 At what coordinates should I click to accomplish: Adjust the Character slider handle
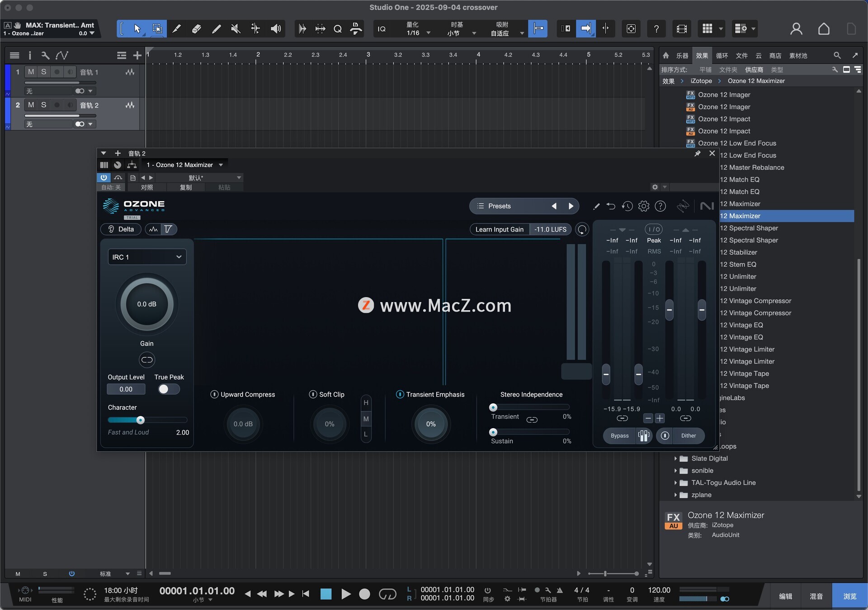pos(141,420)
